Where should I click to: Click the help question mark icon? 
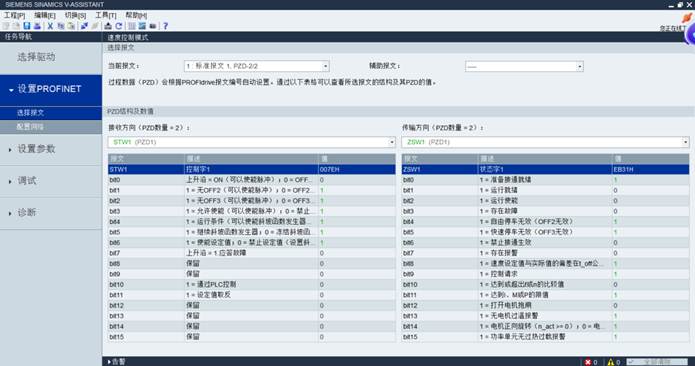click(x=165, y=26)
